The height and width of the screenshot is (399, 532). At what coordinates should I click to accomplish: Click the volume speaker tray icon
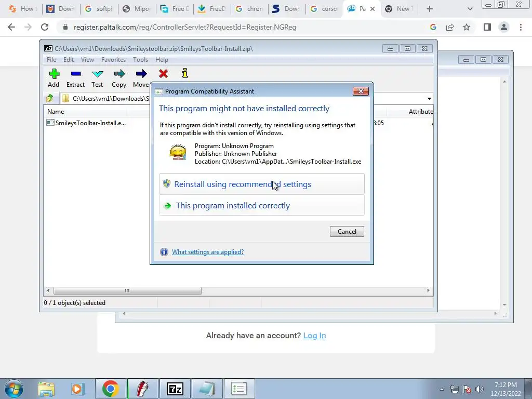point(480,389)
